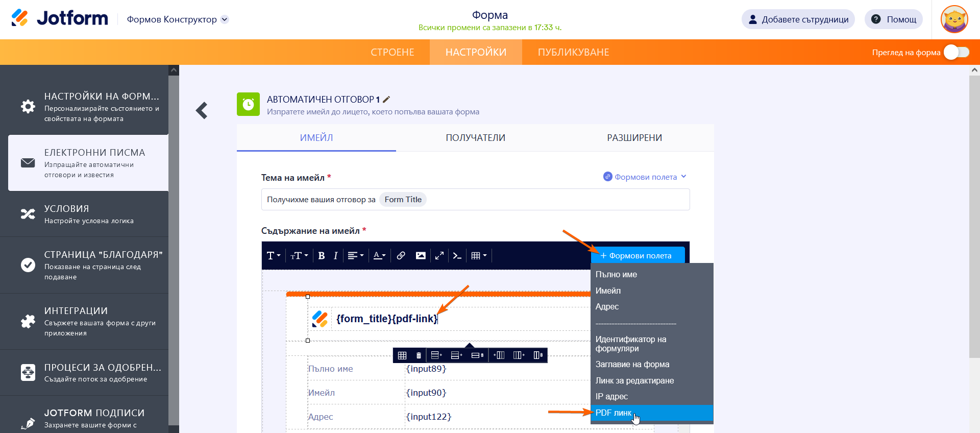The image size is (980, 433).
Task: Toggle italic formatting
Action: pos(335,255)
